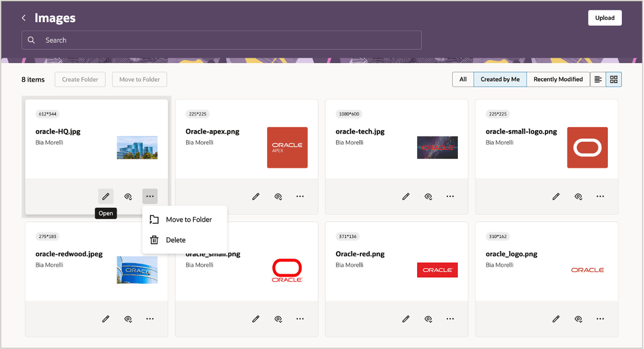Edit oracle_logo.png with the pencil icon
Viewport: 644px width, 349px height.
pos(556,319)
